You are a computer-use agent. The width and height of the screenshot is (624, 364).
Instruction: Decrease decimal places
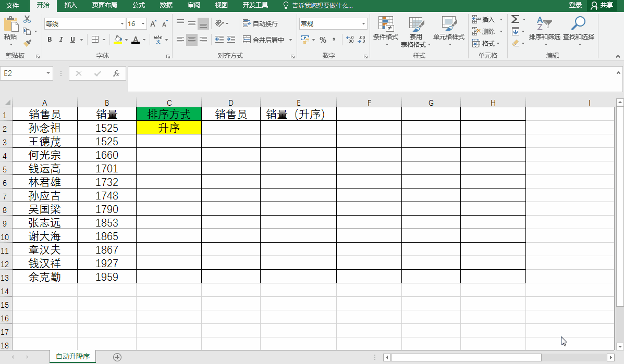[x=361, y=40]
